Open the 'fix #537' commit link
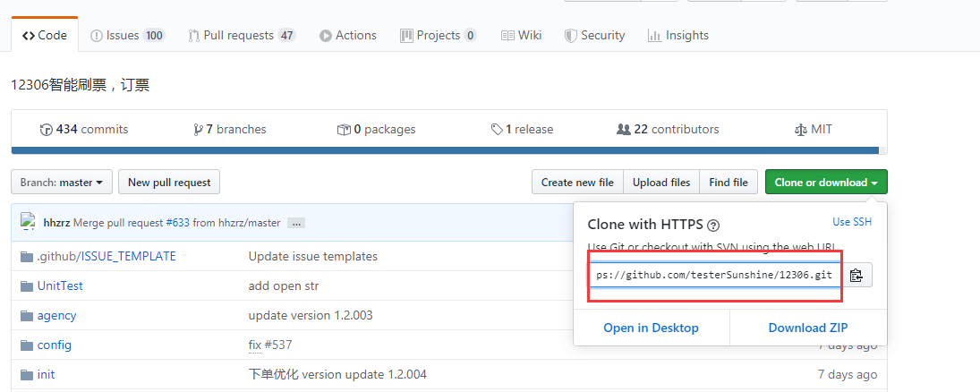Viewport: 980px width, 392px height. pos(270,345)
